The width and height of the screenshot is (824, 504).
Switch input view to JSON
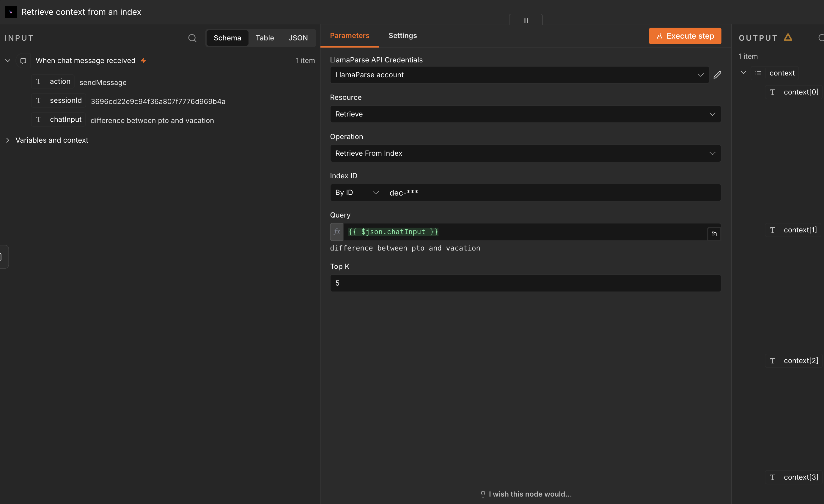[x=298, y=38]
